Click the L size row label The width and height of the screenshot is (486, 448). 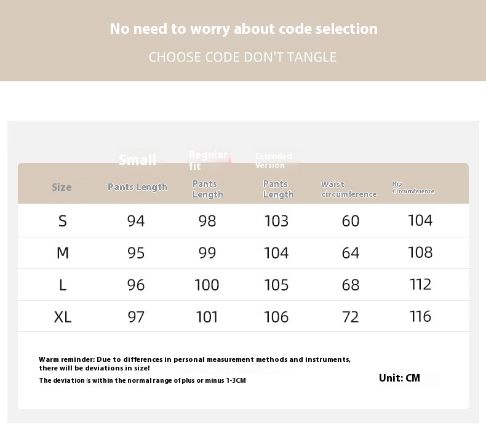click(63, 285)
